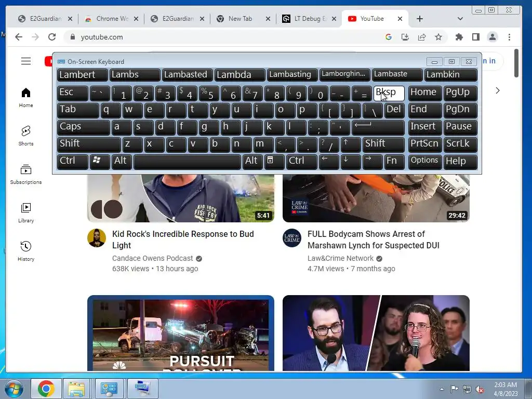Reload the YouTube page
The height and width of the screenshot is (399, 532).
click(52, 37)
